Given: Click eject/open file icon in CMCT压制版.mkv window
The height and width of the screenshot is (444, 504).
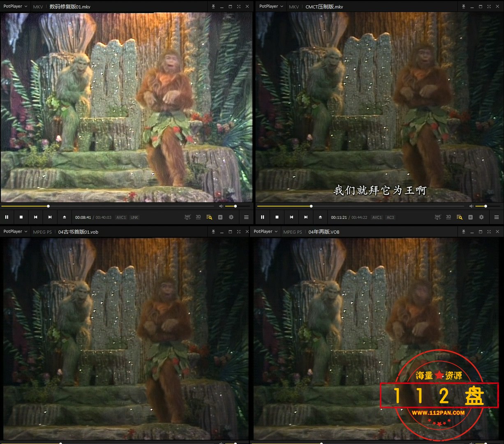Looking at the screenshot, I should coord(320,217).
